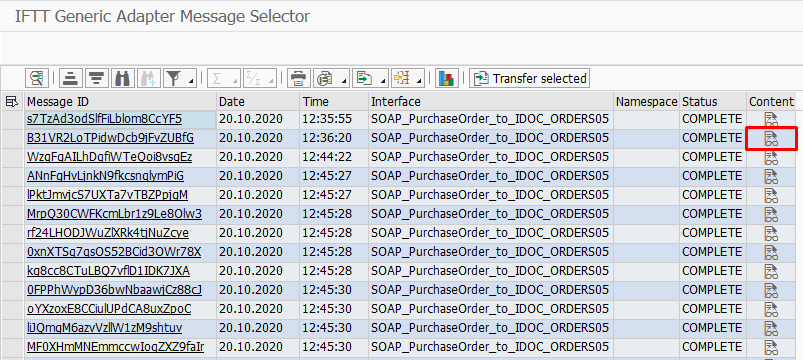Screen dimensions: 803x360
Task: Expand the Subtotals dropdown arrow
Action: 270,81
